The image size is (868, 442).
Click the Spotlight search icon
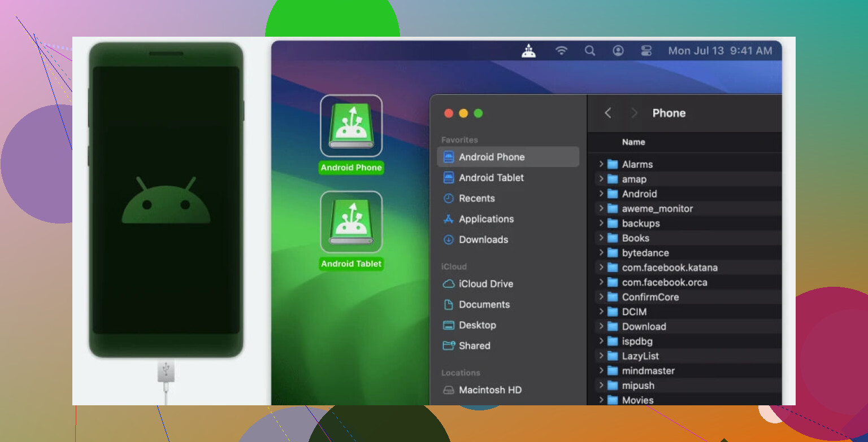point(590,51)
